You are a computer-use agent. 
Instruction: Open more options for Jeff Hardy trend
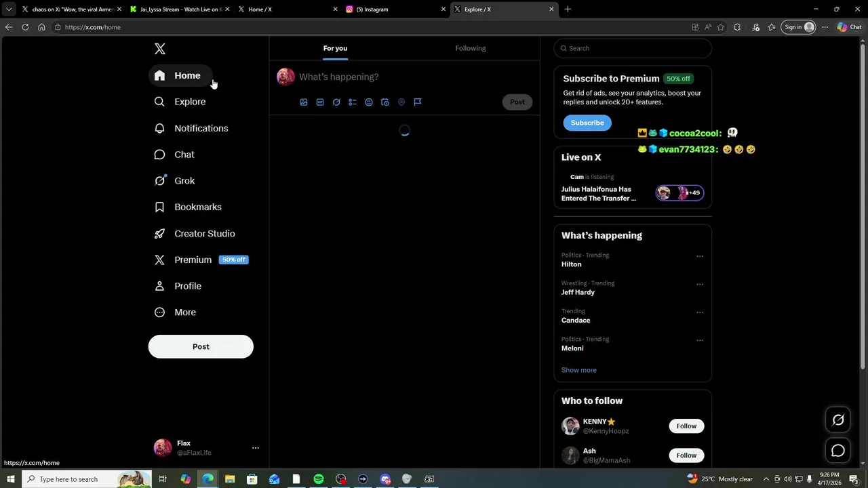(x=700, y=284)
